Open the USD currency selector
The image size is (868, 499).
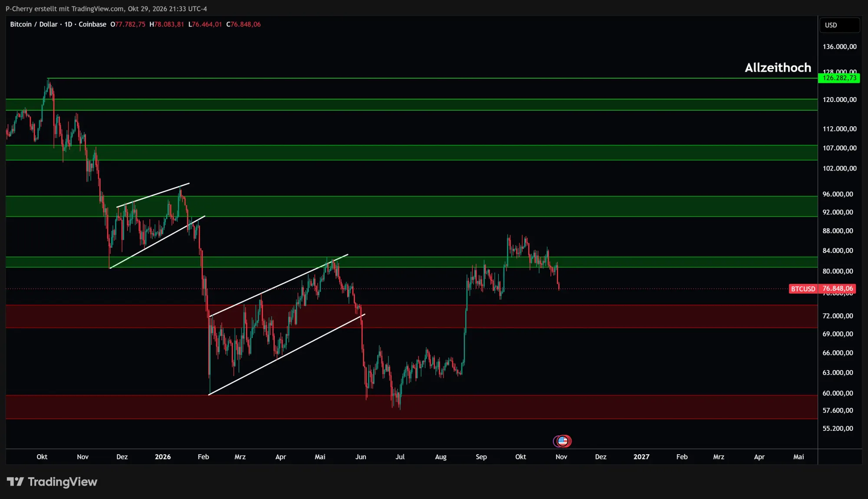click(x=839, y=25)
